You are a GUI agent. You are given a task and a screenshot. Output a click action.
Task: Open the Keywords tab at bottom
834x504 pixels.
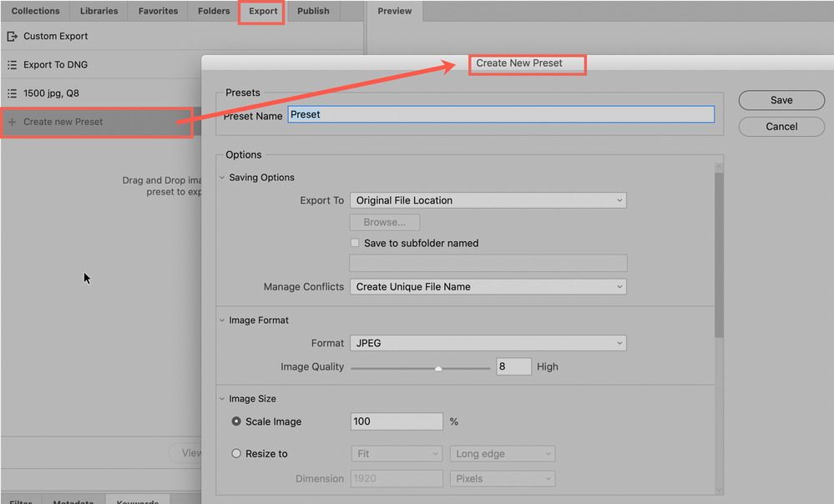(x=138, y=501)
